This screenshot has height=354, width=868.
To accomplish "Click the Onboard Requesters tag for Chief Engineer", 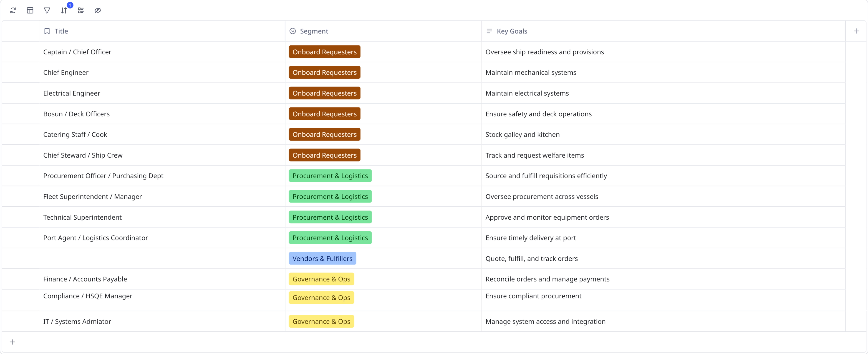I will 324,72.
